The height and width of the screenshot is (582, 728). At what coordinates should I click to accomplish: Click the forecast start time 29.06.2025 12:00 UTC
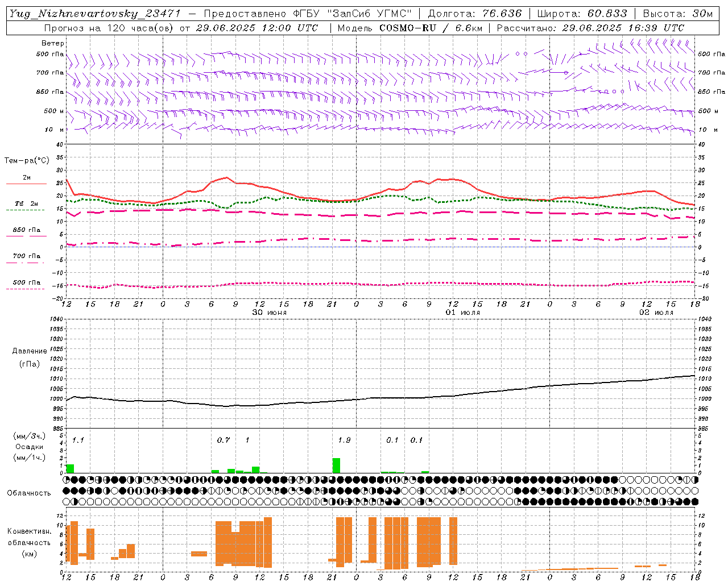(257, 28)
